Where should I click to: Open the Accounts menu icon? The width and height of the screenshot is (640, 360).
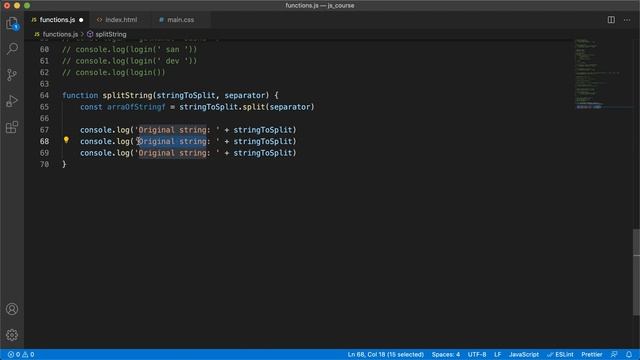12,309
